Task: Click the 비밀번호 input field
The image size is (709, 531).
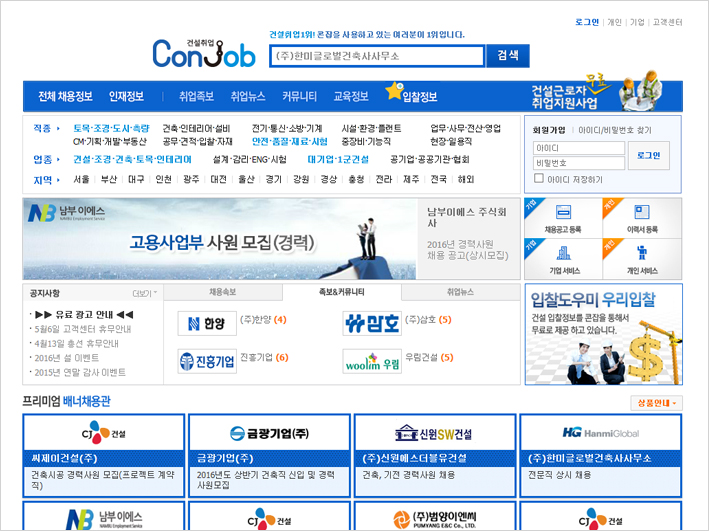Action: click(579, 163)
